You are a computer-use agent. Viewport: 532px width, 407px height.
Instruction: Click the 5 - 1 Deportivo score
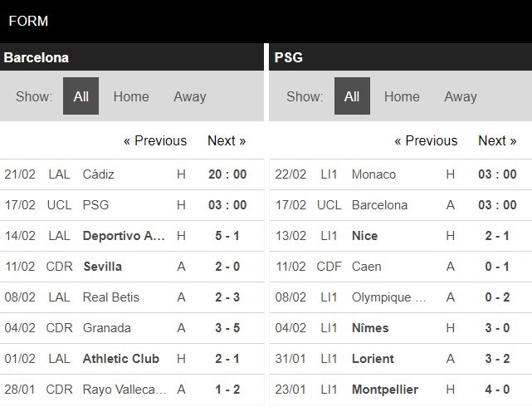click(227, 236)
